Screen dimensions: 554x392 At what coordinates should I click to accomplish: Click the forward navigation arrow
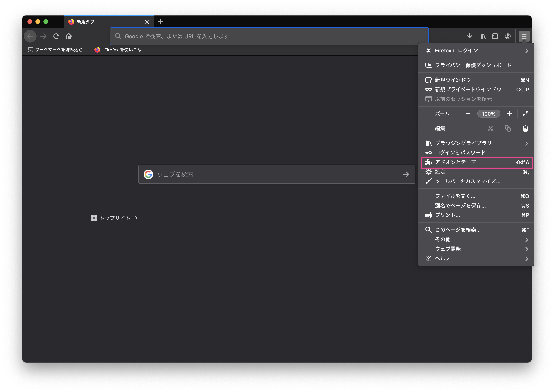(44, 36)
